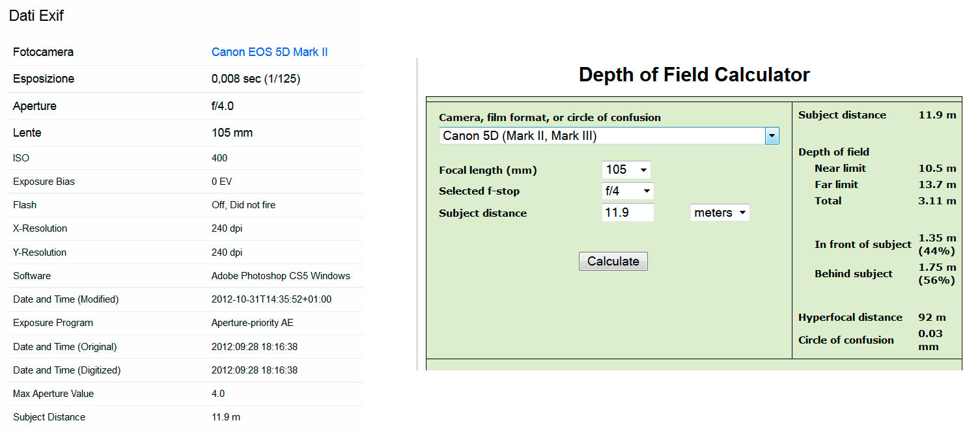980x436 pixels.
Task: Select Exif Subject Distance value '11.9 m'
Action: [x=226, y=417]
